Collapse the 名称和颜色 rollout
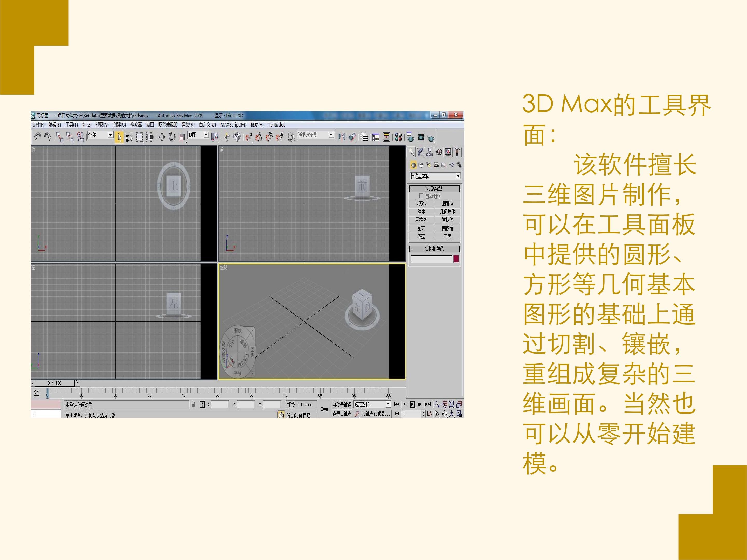The image size is (747, 560). click(x=435, y=249)
